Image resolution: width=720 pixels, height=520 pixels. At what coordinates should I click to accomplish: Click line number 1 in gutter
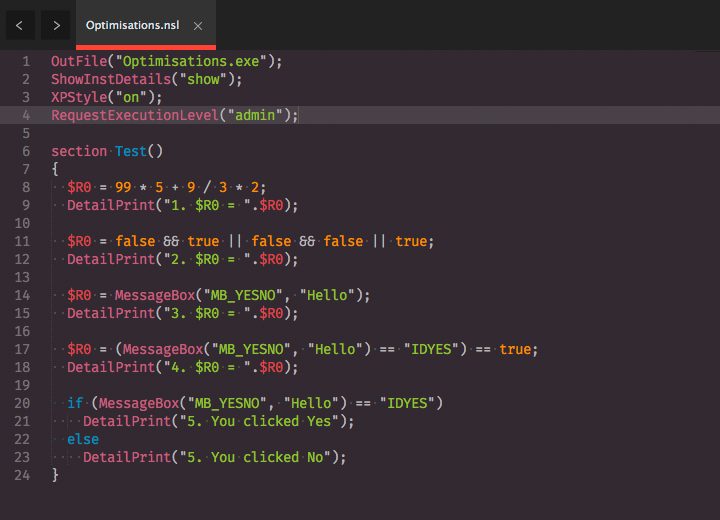26,61
